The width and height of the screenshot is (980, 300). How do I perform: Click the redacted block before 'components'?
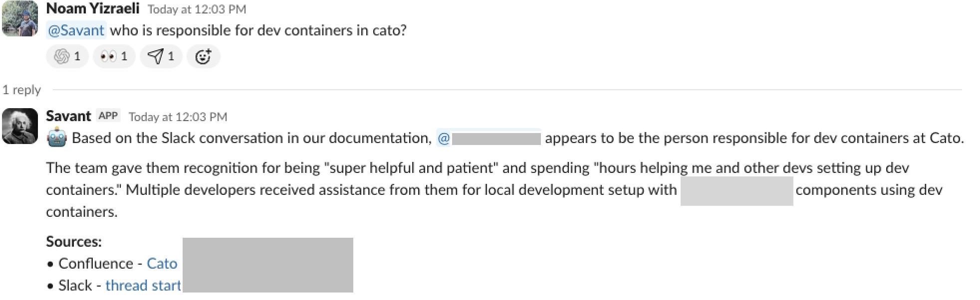(736, 190)
